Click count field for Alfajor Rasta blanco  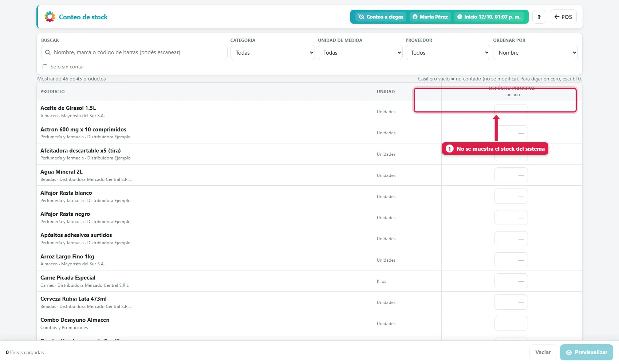pos(511,196)
